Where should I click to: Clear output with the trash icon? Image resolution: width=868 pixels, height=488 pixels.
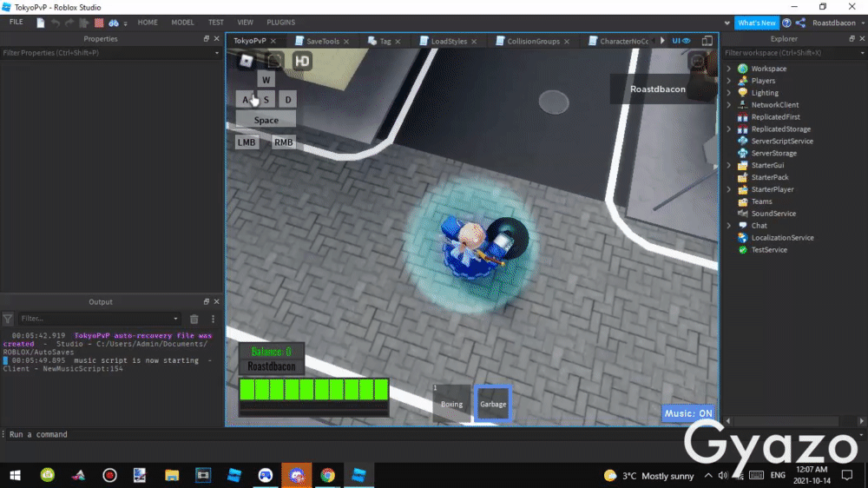[x=194, y=319]
